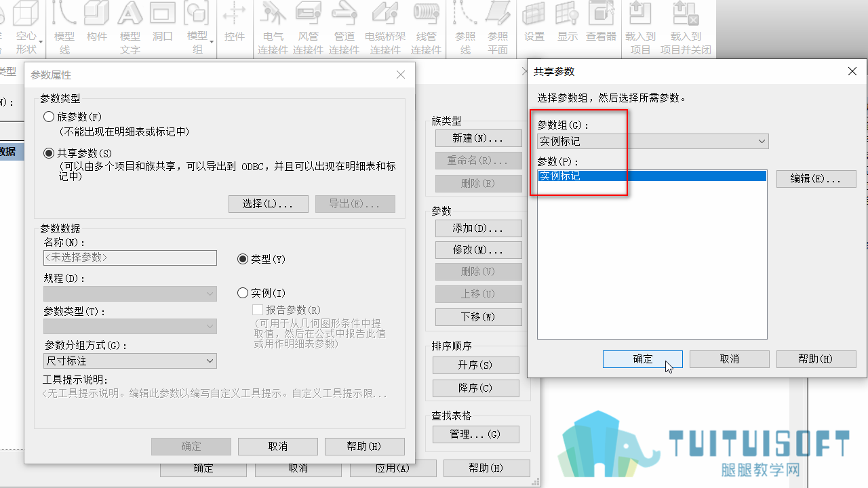Select the 模型线 (model line) tool
The height and width of the screenshot is (488, 868).
pyautogui.click(x=64, y=28)
